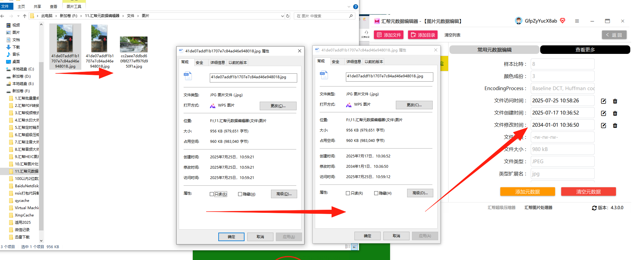Switch to 详细信息 tab in left properties dialog
The image size is (644, 260).
click(217, 63)
